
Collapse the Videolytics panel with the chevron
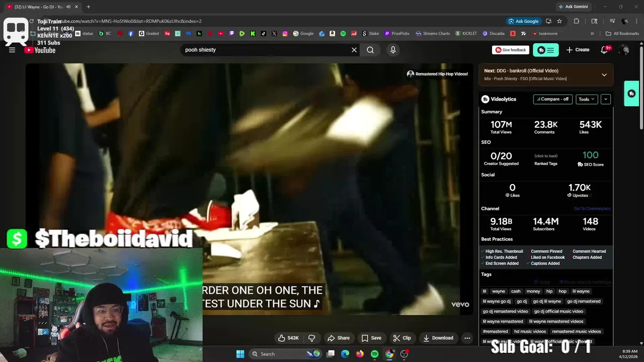(606, 99)
